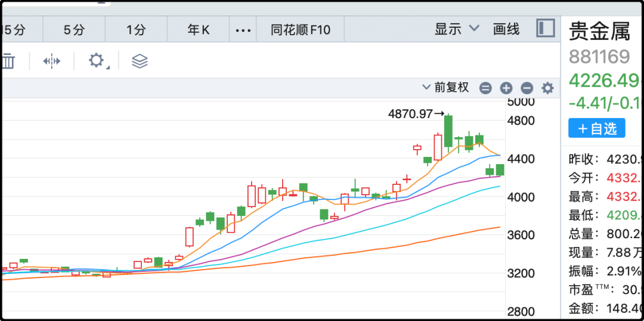Click the 4800 price axis label

coord(521,121)
